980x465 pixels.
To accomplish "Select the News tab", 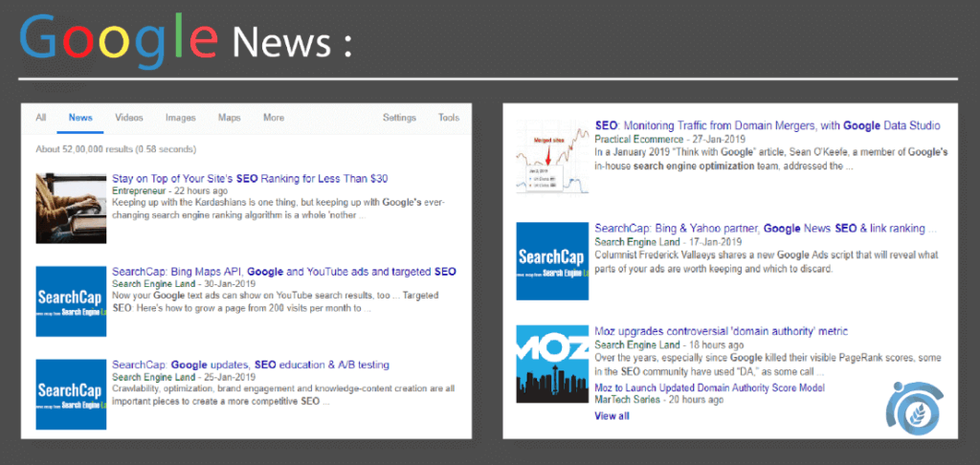I will point(80,118).
